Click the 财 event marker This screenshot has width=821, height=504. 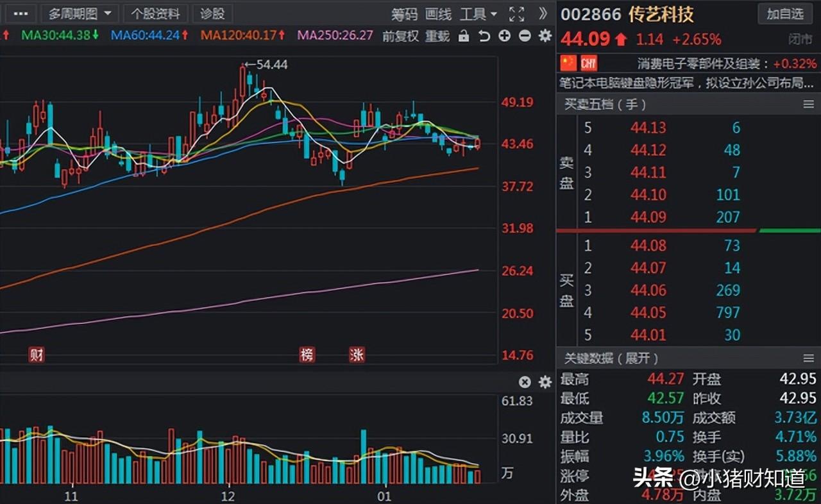[37, 354]
